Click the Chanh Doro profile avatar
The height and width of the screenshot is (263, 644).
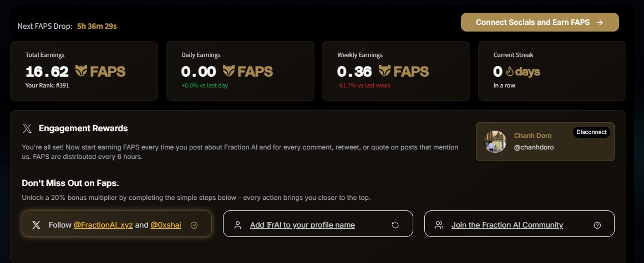pyautogui.click(x=495, y=142)
